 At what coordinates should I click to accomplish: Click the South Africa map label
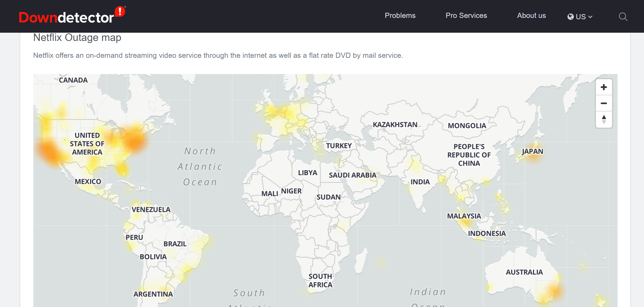pyautogui.click(x=320, y=280)
